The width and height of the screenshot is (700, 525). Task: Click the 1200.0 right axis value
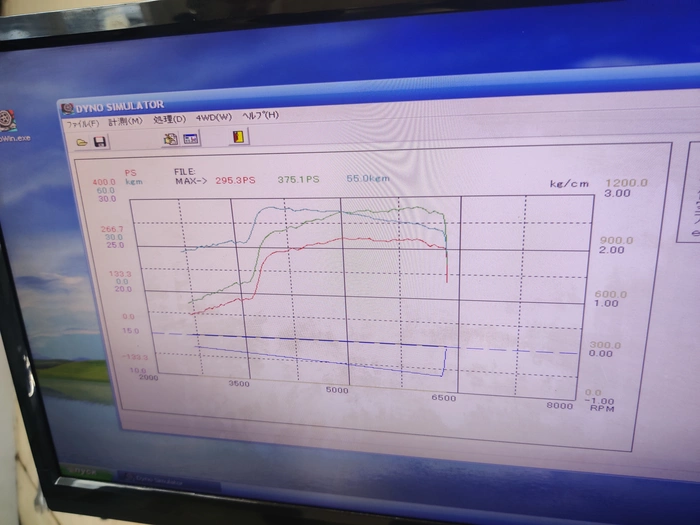(x=626, y=183)
